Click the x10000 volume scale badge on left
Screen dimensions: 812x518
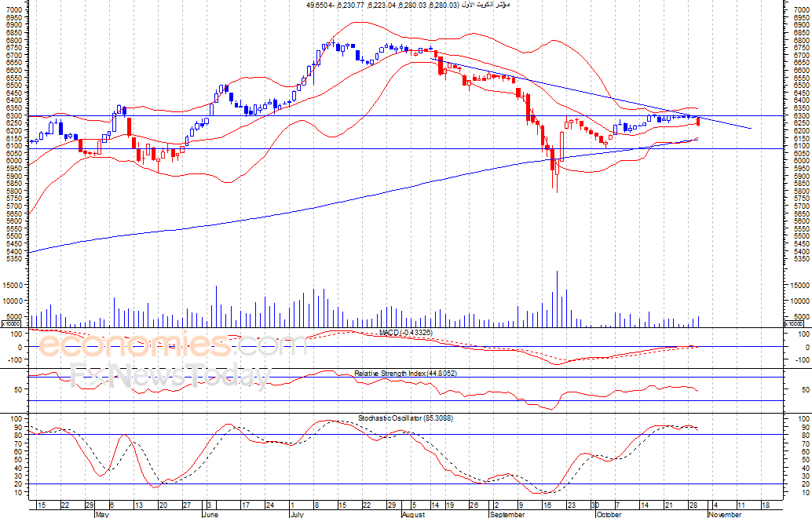[11, 324]
